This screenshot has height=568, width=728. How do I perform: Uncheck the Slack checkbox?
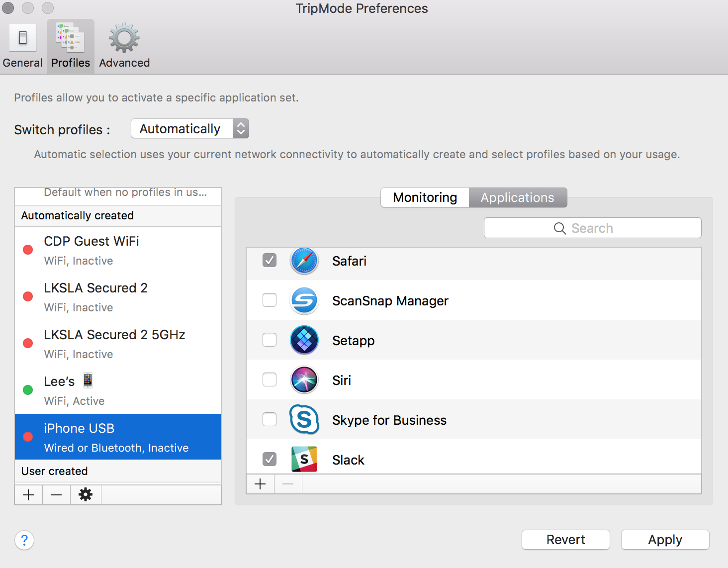click(x=270, y=459)
